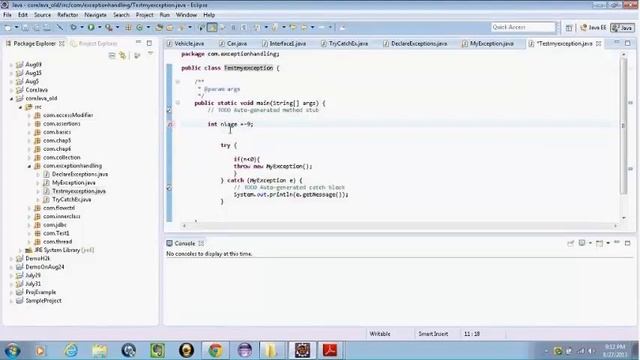This screenshot has height=360, width=640.
Task: Open Chrome from the taskbar
Action: click(215, 350)
